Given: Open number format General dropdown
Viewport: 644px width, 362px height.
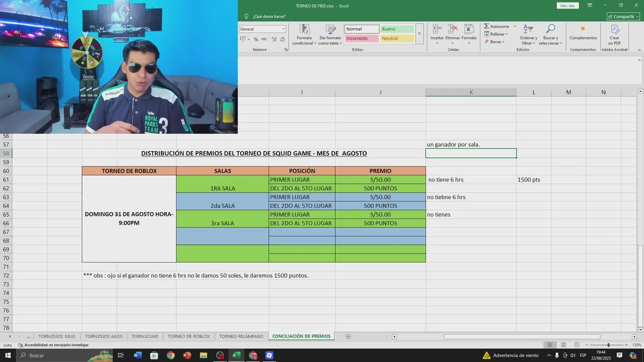Looking at the screenshot, I should (x=284, y=29).
